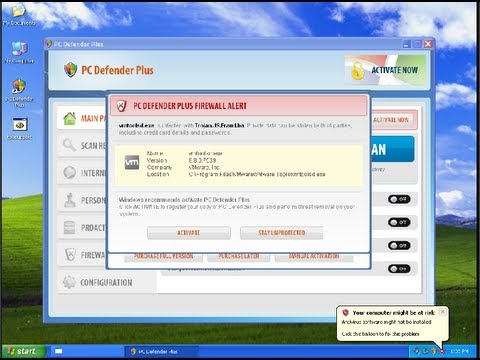Screen dimensions: 480x360
Task: Click the second system tray icon
Action: point(425,351)
